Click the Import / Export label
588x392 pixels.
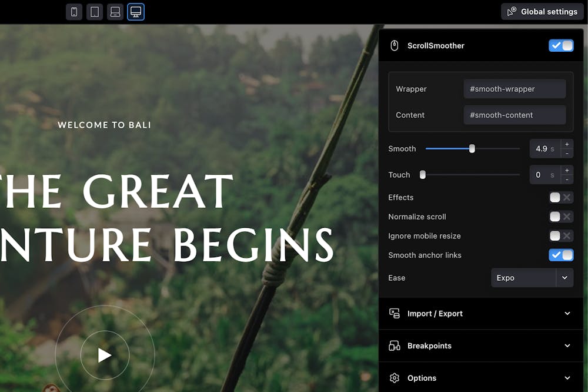click(435, 314)
